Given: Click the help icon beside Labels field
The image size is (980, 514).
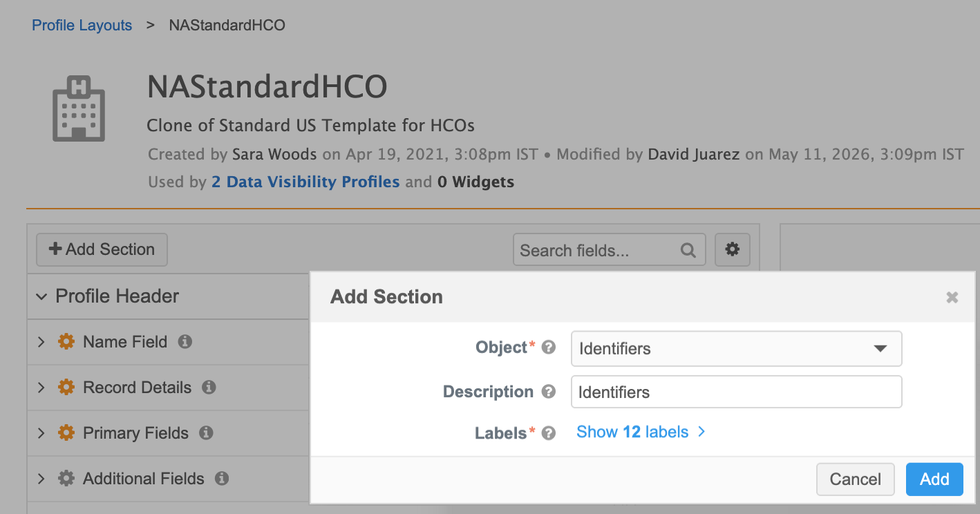Looking at the screenshot, I should (549, 433).
